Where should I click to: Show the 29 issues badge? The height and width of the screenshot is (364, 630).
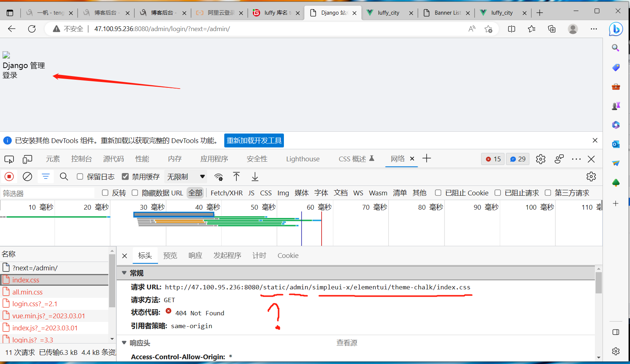click(x=518, y=159)
